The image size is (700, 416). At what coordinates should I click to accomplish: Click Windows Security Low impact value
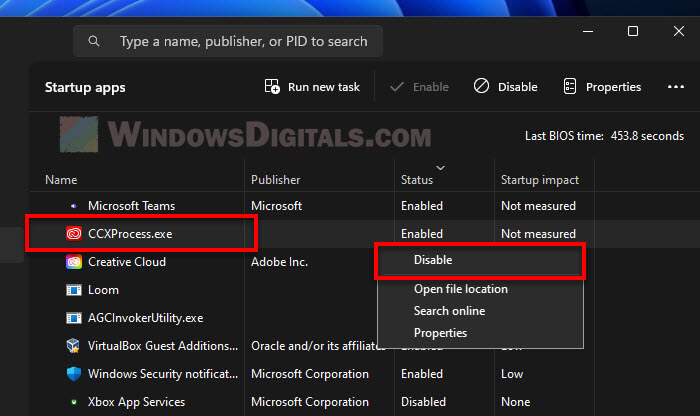click(512, 374)
